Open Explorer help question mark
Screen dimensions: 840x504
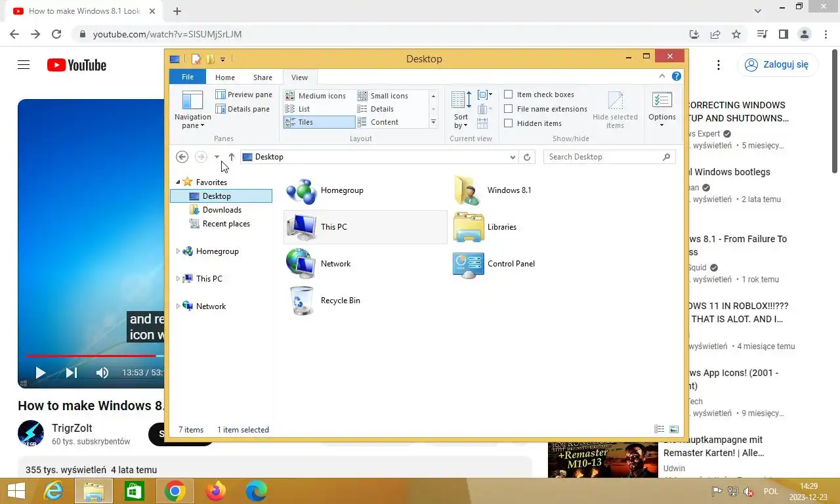[677, 76]
